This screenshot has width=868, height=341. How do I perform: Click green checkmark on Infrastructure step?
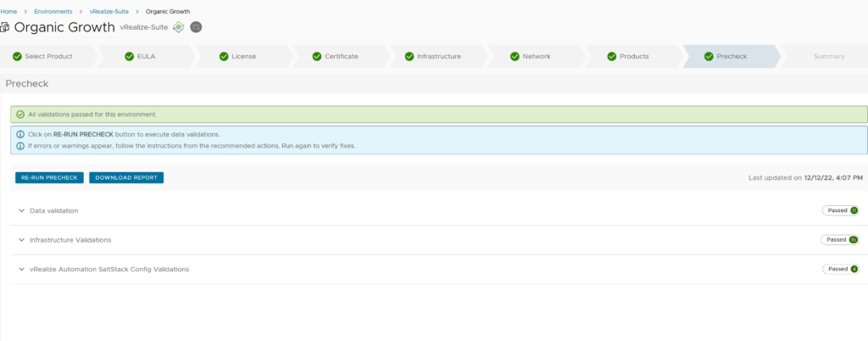tap(409, 57)
